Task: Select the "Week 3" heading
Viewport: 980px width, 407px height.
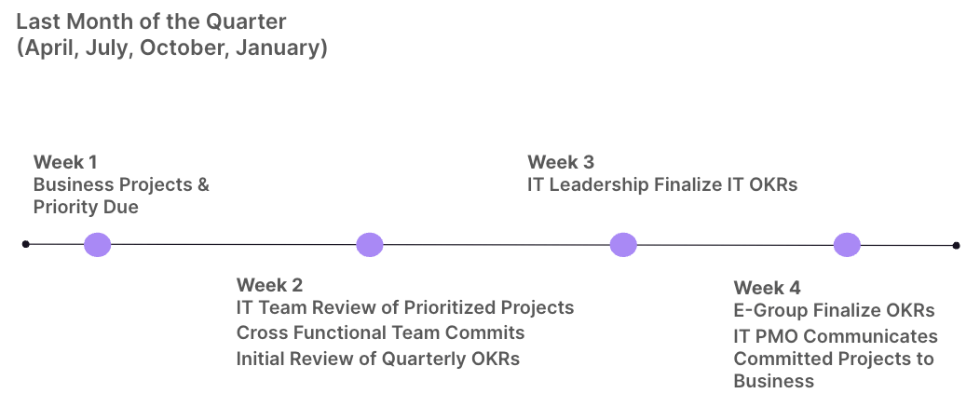Action: pyautogui.click(x=561, y=161)
